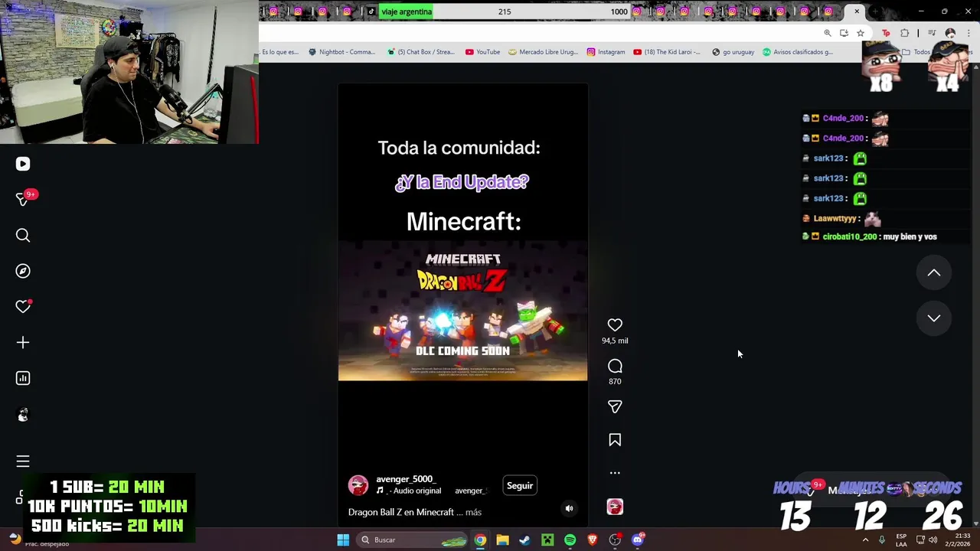This screenshot has height=551, width=980.
Task: Open Windows Start menu
Action: point(343,540)
